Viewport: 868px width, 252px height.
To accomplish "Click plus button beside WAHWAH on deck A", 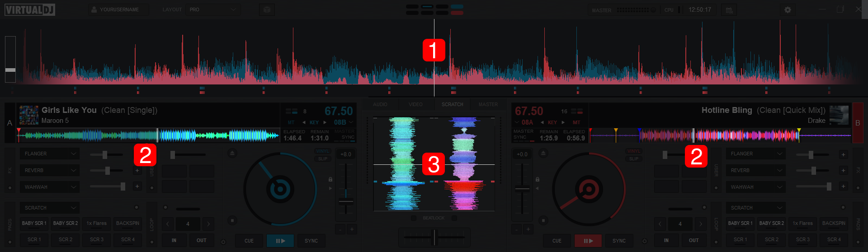I will click(x=137, y=186).
